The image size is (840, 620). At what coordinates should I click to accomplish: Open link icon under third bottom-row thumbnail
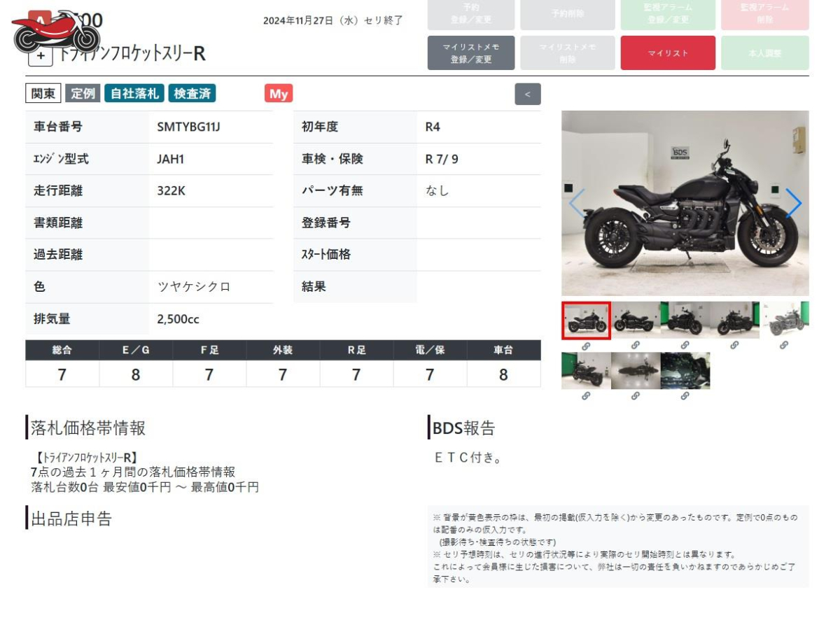point(685,396)
